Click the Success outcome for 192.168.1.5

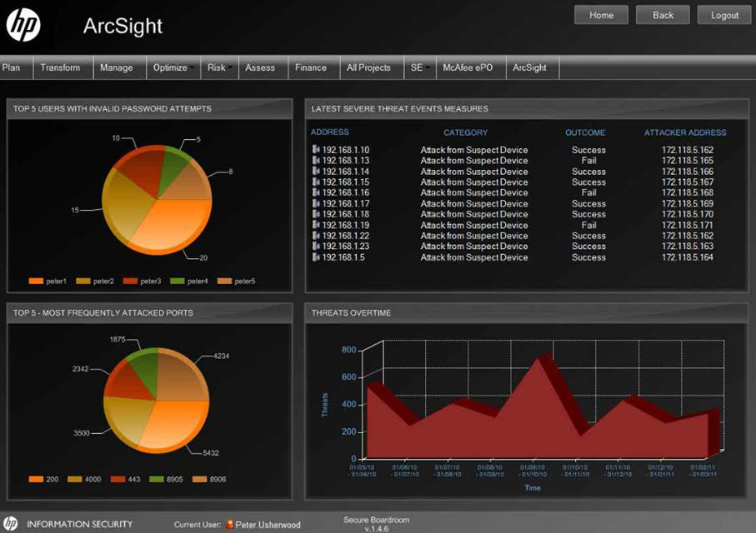click(588, 257)
